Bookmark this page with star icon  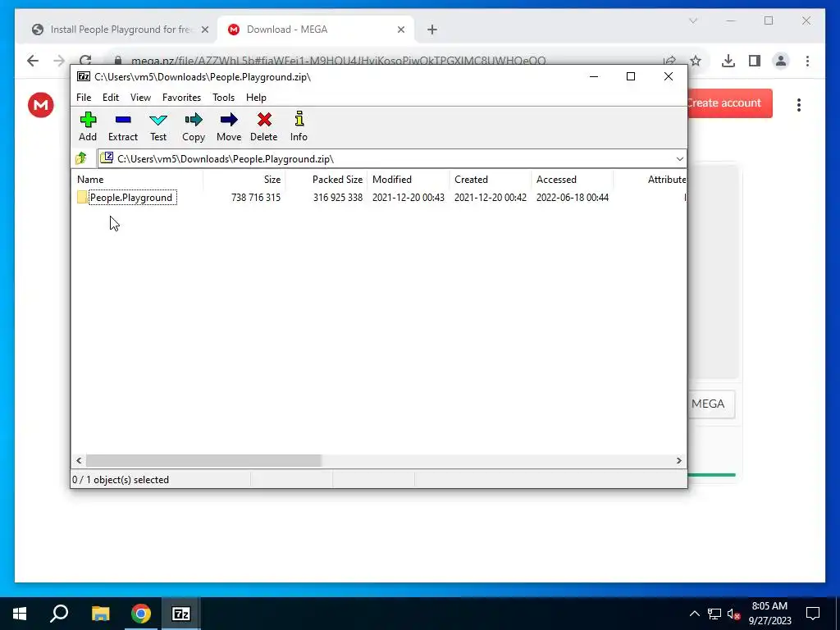click(x=696, y=61)
